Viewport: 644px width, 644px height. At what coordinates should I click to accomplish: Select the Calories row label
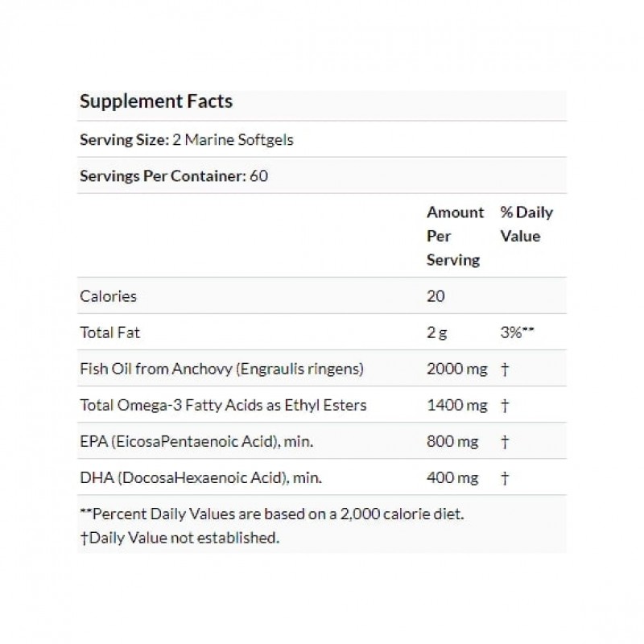(x=109, y=295)
